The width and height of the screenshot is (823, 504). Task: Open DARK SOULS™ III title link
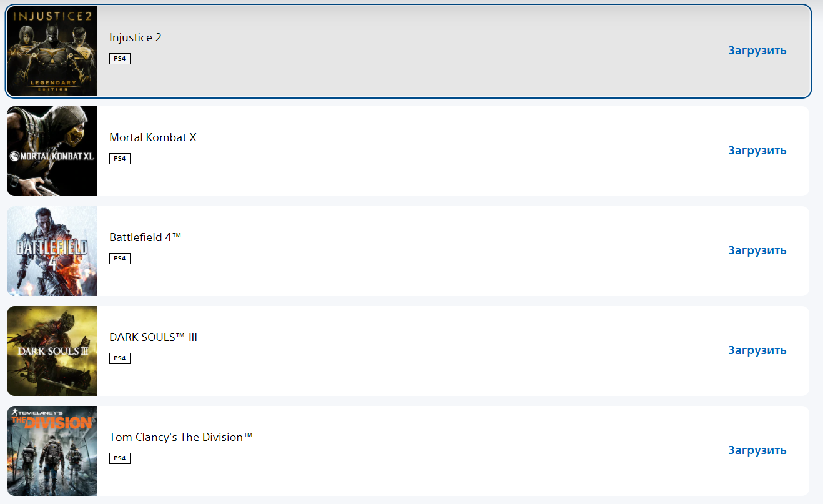click(x=154, y=337)
